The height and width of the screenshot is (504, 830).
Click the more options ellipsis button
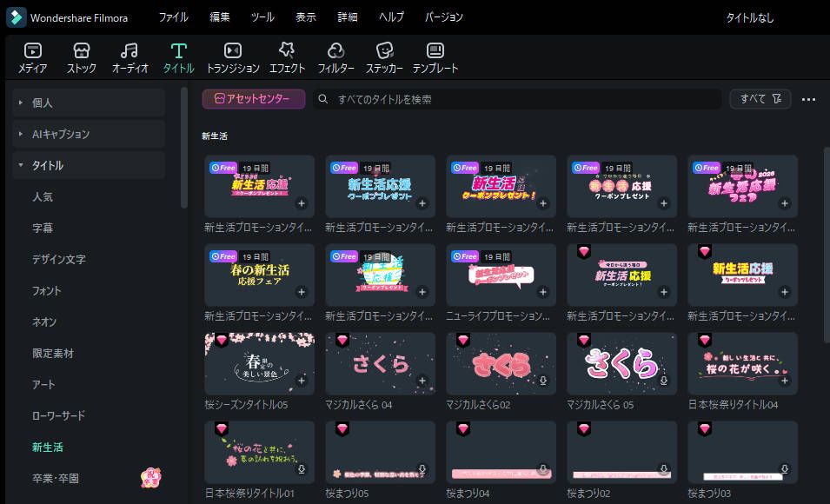pos(807,98)
